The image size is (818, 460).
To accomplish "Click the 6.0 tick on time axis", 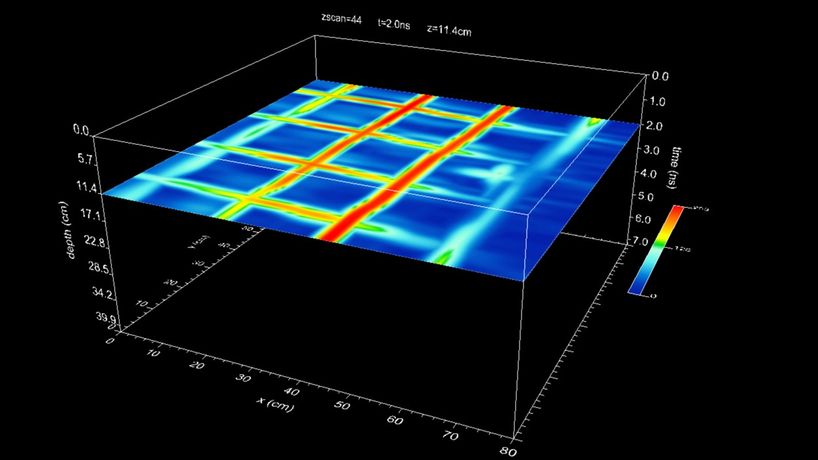I will pyautogui.click(x=642, y=220).
